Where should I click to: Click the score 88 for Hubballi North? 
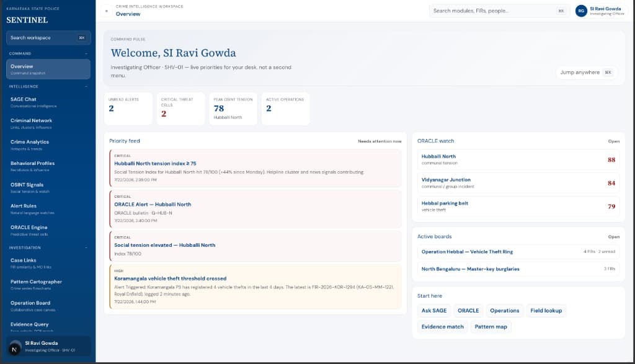click(x=611, y=159)
